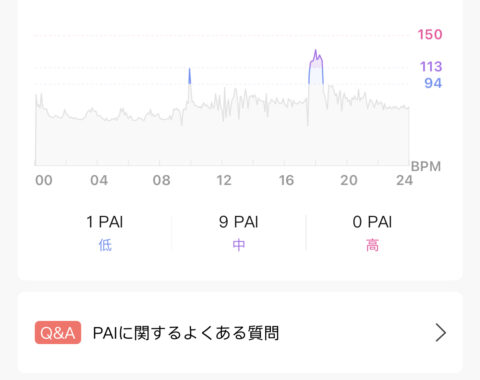The width and height of the screenshot is (480, 380).
Task: Open the PAI FAQ chevron arrow
Action: point(440,333)
